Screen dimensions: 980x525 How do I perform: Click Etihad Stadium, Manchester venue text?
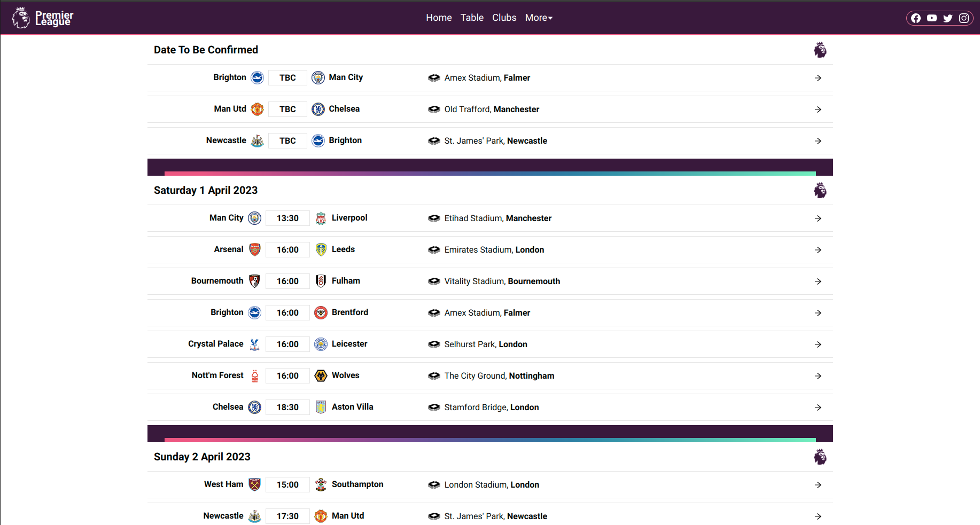tap(498, 218)
